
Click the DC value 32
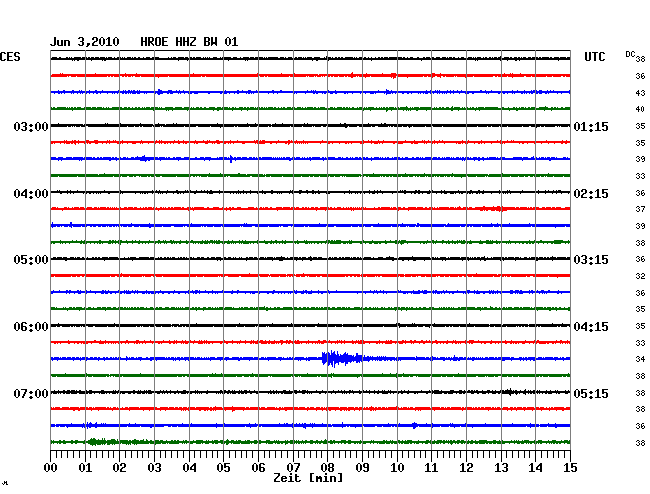tap(640, 276)
